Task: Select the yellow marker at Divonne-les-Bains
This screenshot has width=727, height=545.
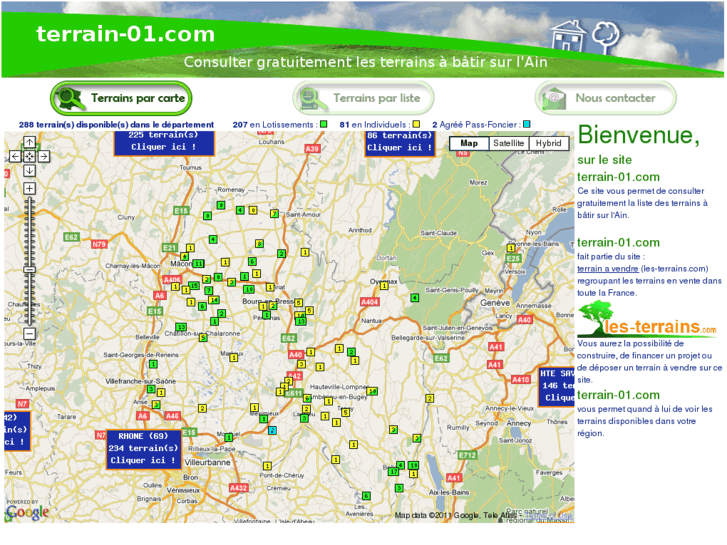Action: (x=511, y=248)
